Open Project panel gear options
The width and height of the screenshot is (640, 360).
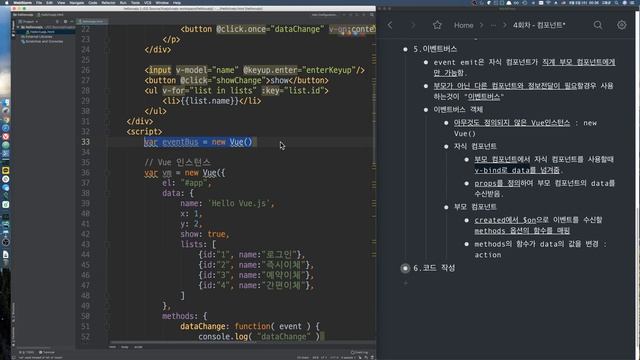pos(65,21)
